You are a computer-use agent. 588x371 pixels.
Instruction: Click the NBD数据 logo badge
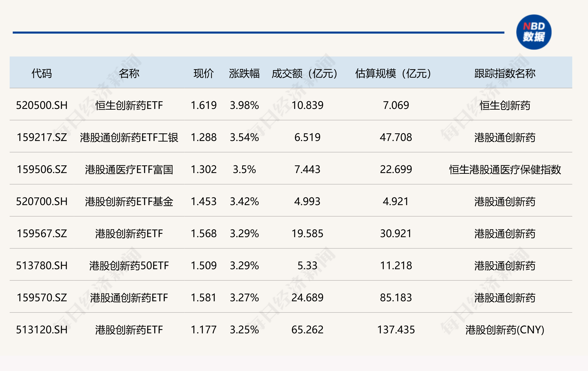pyautogui.click(x=534, y=32)
